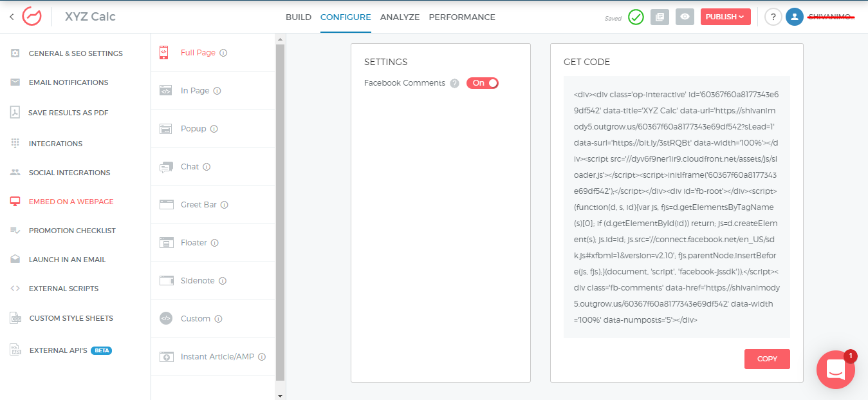Click the XYZ Calc project title

pos(90,17)
